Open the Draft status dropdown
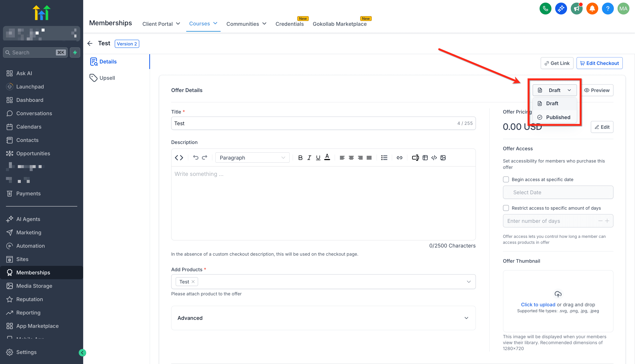Viewport: 635px width, 364px height. pos(554,90)
